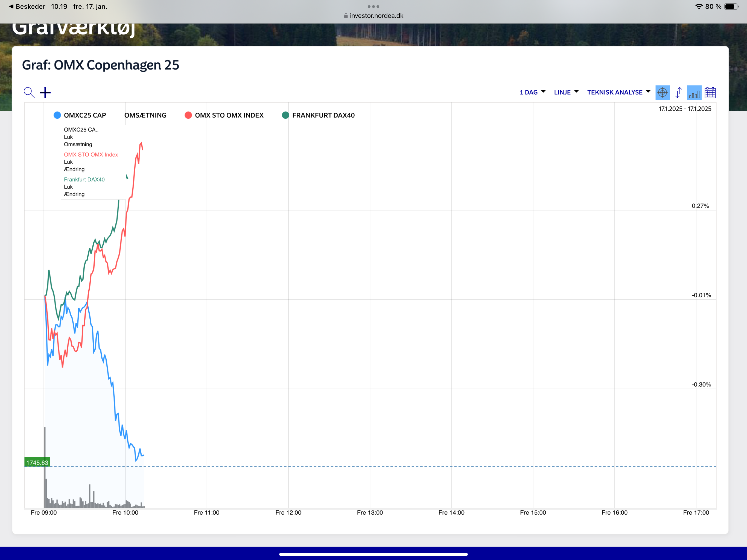Click the Fre 16:00 axis label
Viewport: 747px width, 560px height.
615,512
